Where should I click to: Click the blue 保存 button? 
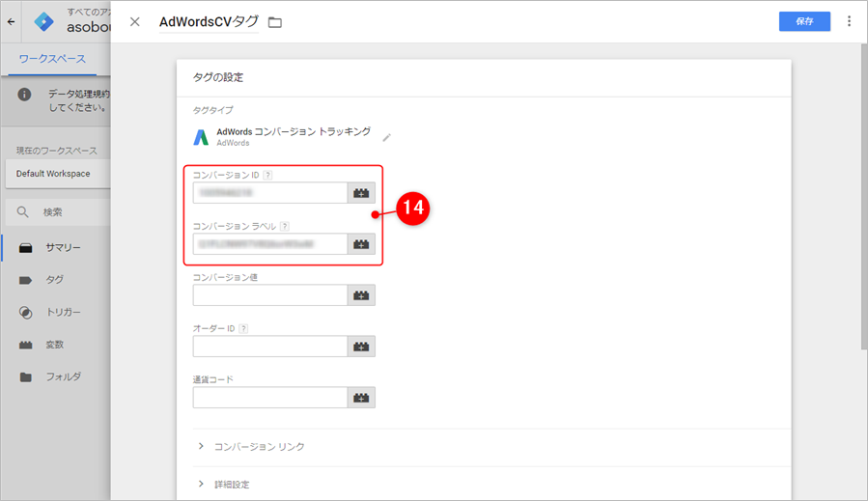[804, 21]
